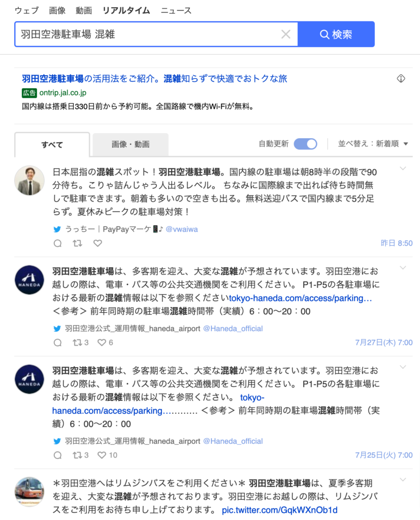Click the Twitter bird icon on the 7月25日 tweet
This screenshot has height=520, width=420.
coord(57,441)
